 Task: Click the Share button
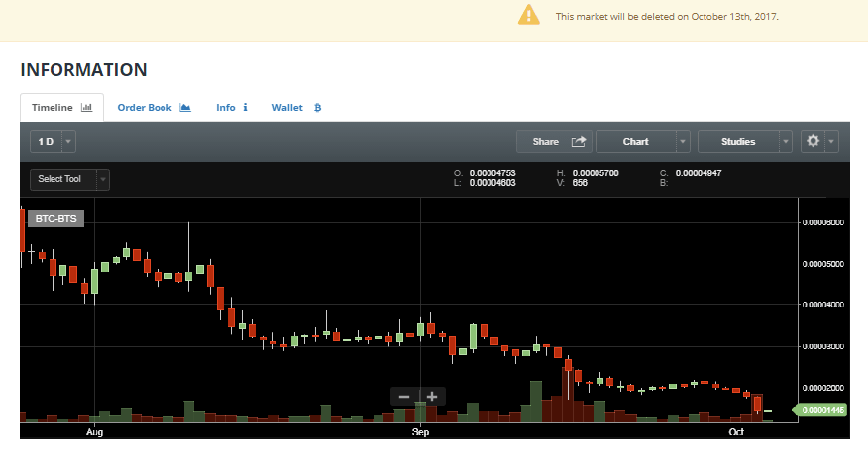pyautogui.click(x=546, y=142)
